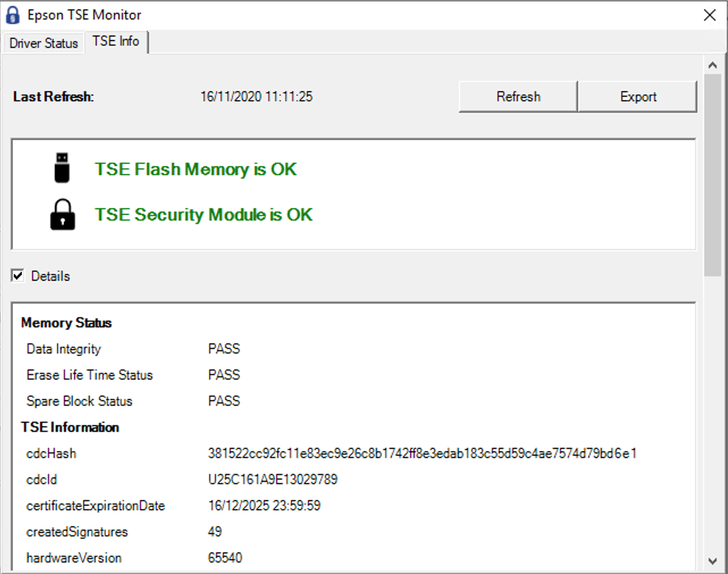Click the certificateExpirationDate value
The height and width of the screenshot is (574, 728).
(x=264, y=506)
